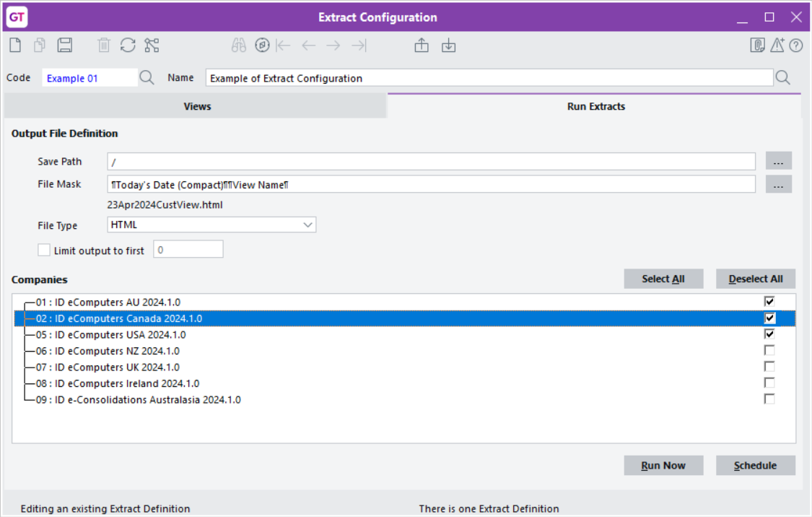Click the Export upload arrow icon

coord(422,45)
